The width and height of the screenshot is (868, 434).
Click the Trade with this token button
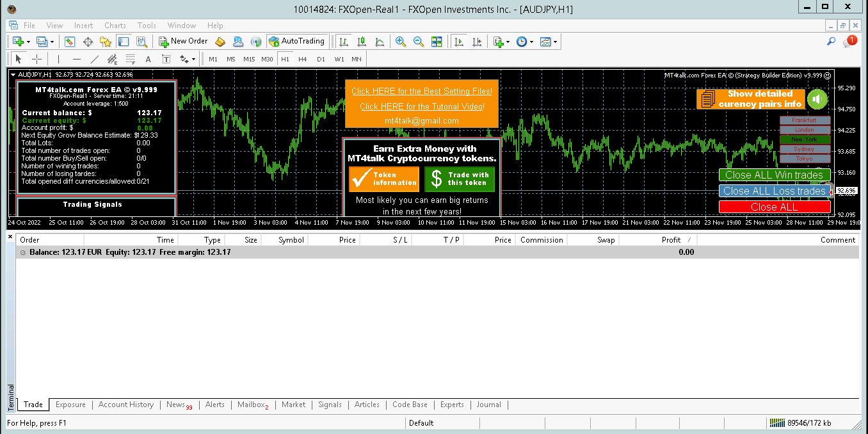point(460,179)
